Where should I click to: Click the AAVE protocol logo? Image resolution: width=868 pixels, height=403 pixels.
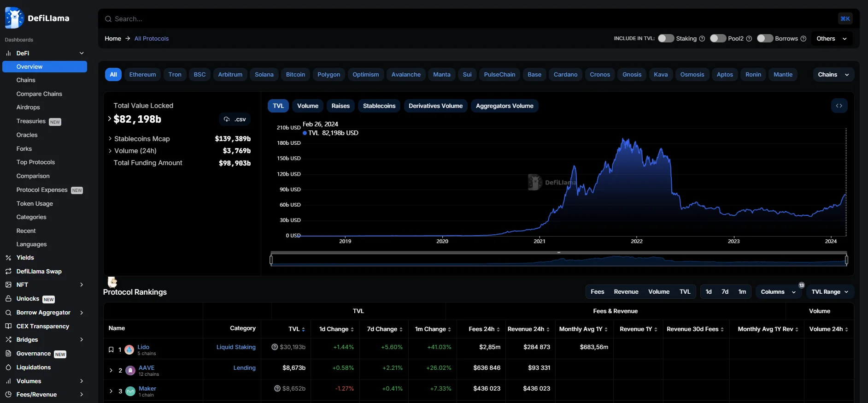(x=130, y=371)
